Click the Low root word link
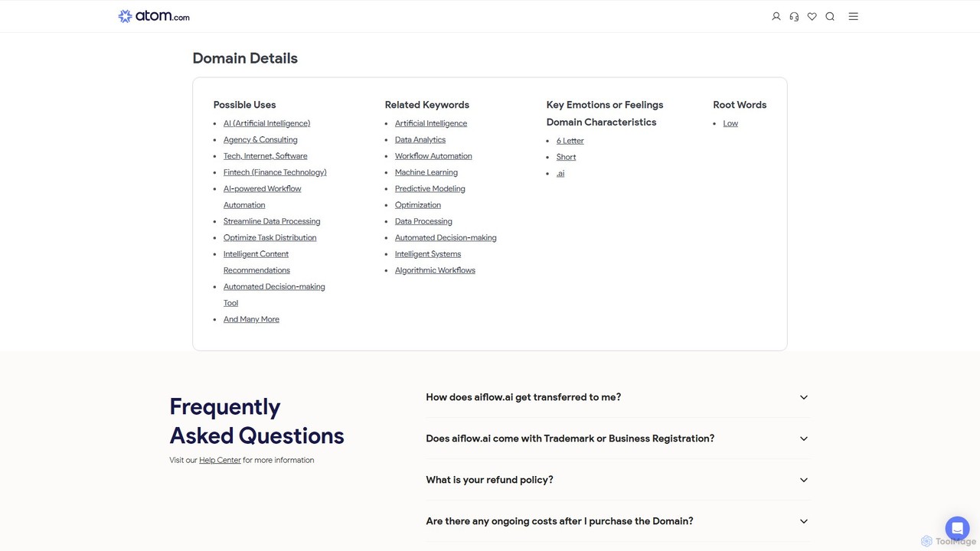This screenshot has width=980, height=551. pyautogui.click(x=730, y=123)
